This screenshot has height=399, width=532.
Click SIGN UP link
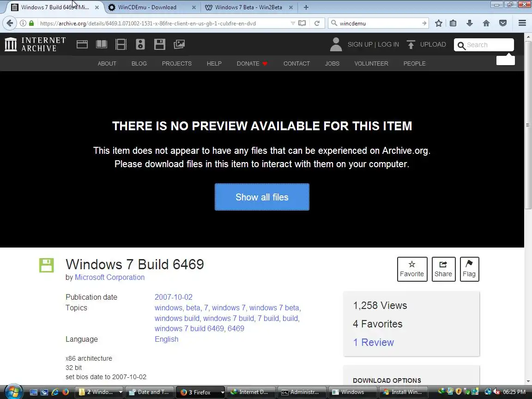360,44
